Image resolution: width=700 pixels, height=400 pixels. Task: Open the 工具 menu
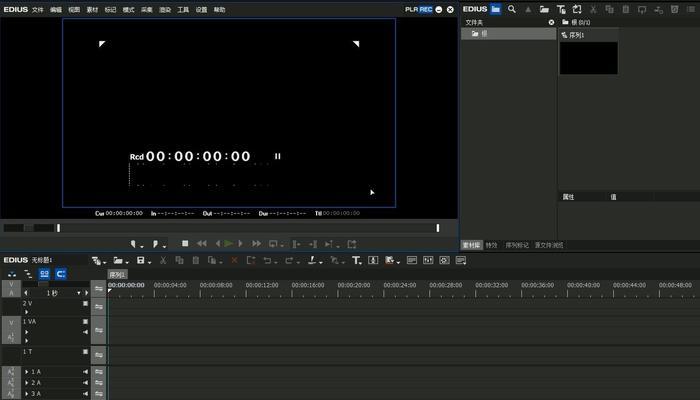tap(183, 9)
